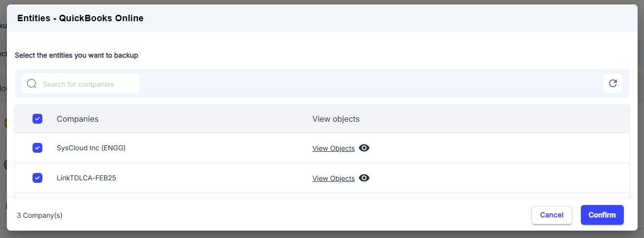
Task: Refresh the companies list
Action: [x=613, y=83]
